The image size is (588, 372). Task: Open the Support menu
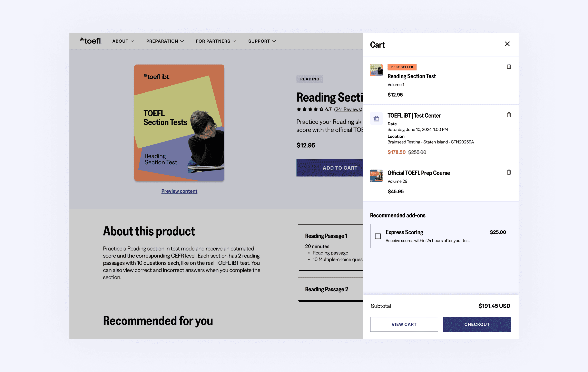[x=262, y=41]
